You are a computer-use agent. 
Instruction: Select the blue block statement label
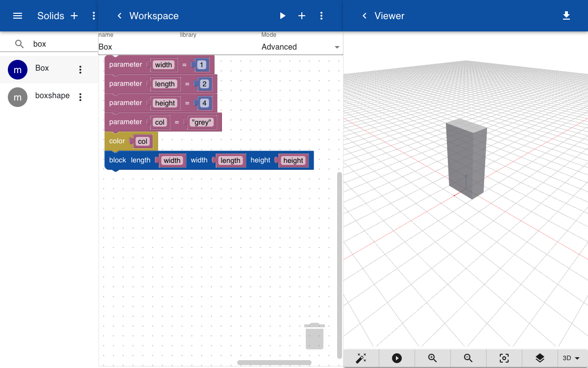click(118, 160)
